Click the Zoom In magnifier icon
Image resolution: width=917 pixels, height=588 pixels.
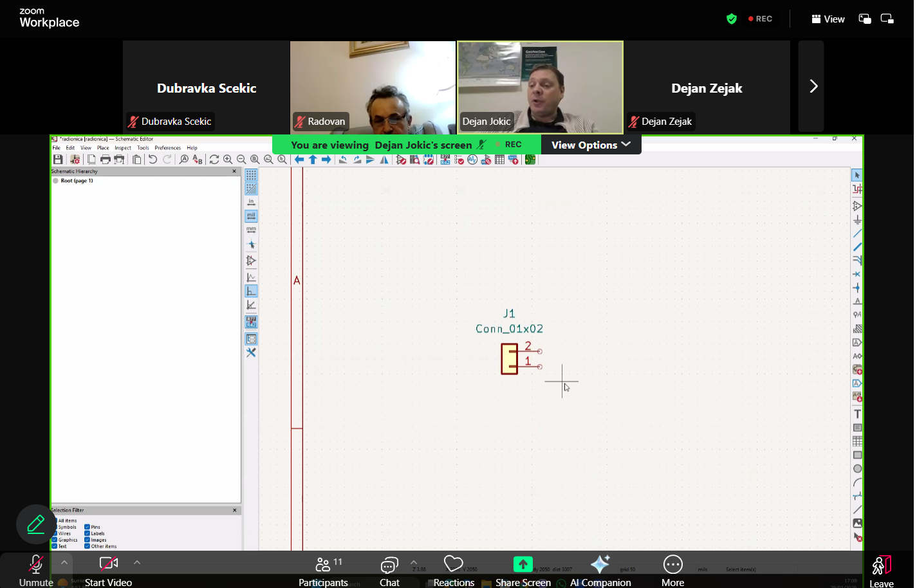pos(228,160)
